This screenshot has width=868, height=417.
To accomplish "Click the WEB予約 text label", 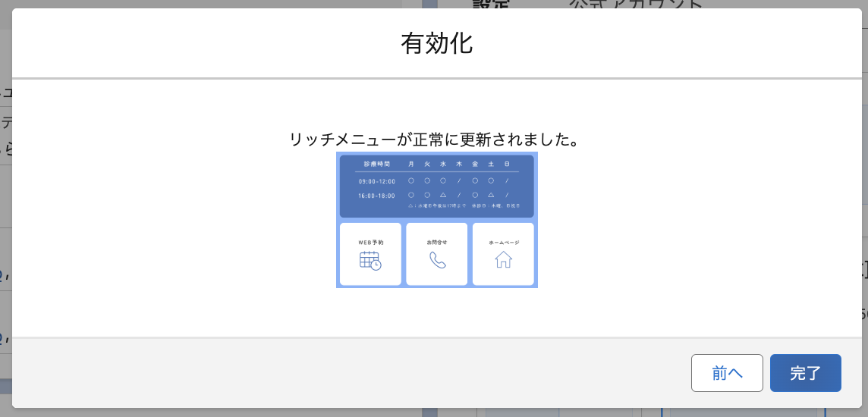I will click(x=370, y=242).
